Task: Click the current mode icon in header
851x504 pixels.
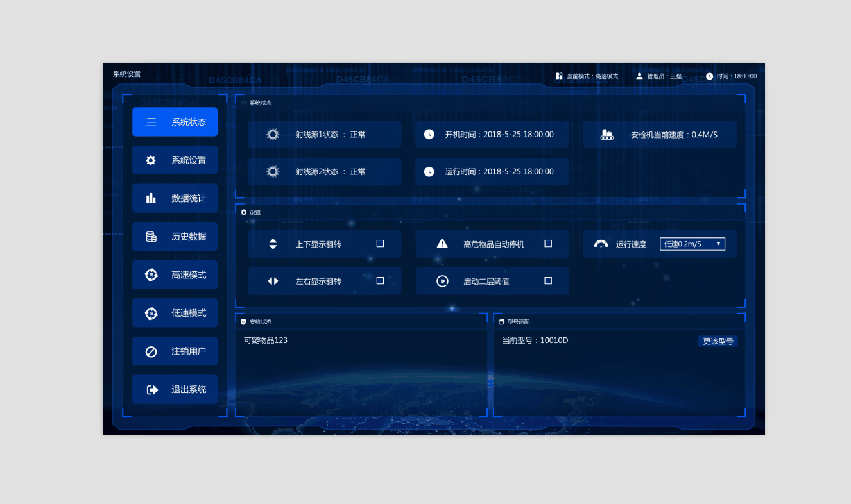Action: (x=559, y=76)
